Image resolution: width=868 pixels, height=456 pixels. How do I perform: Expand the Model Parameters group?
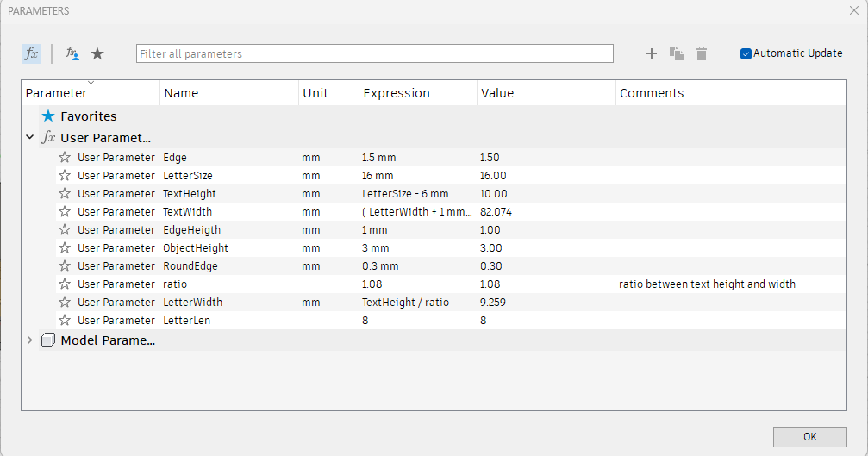click(x=30, y=340)
